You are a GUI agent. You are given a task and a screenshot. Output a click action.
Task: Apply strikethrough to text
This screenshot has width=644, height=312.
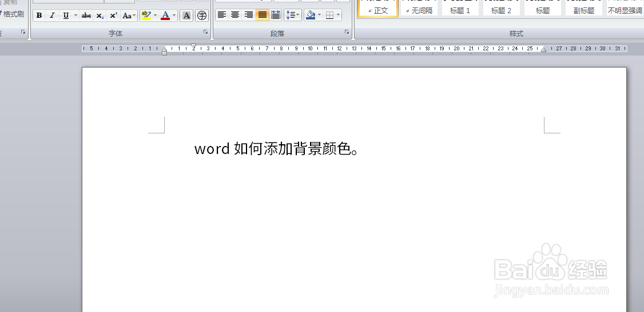click(86, 15)
